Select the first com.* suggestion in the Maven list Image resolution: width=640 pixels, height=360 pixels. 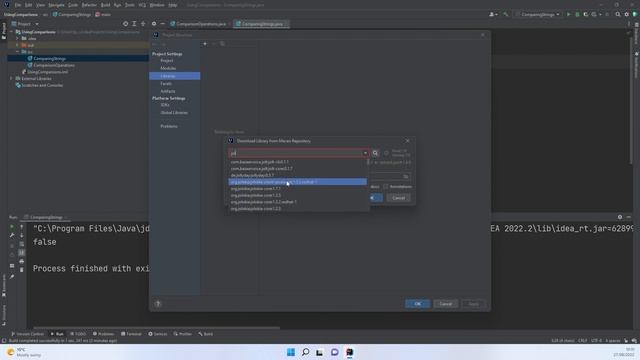[298, 162]
